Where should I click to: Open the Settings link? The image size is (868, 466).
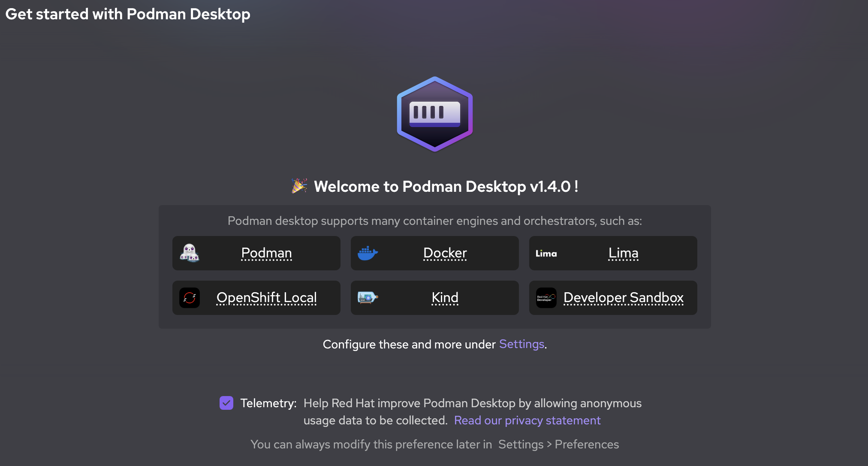[x=521, y=344]
